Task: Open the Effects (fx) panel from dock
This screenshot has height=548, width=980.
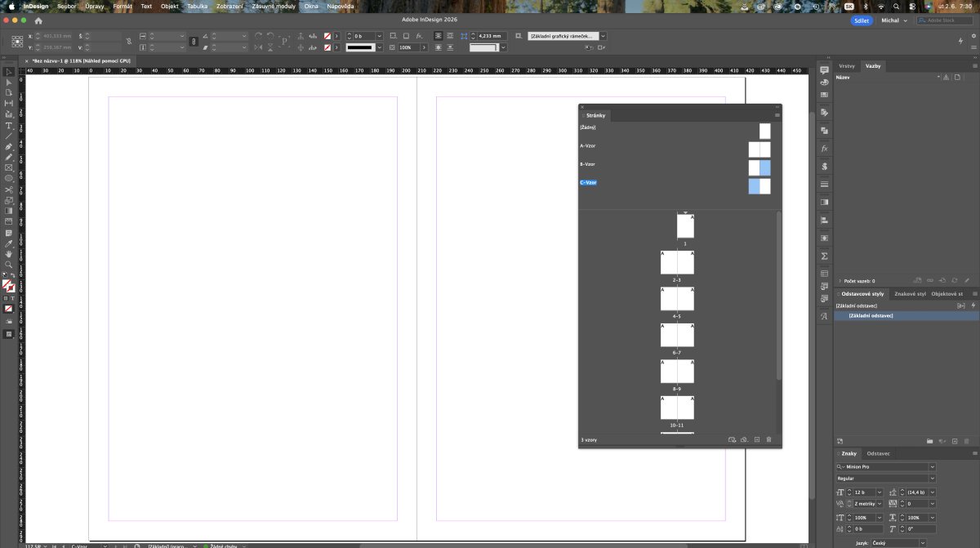Action: tap(825, 148)
